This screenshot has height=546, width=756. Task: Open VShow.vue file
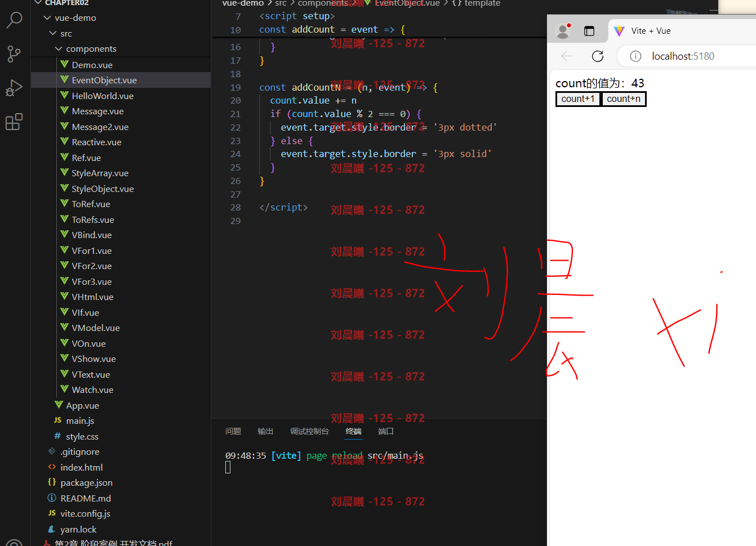point(94,359)
